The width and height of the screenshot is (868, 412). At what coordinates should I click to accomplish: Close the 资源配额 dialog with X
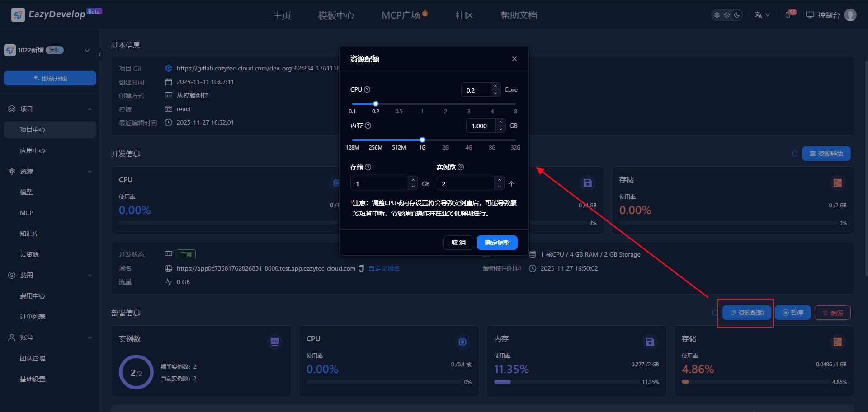pos(514,59)
